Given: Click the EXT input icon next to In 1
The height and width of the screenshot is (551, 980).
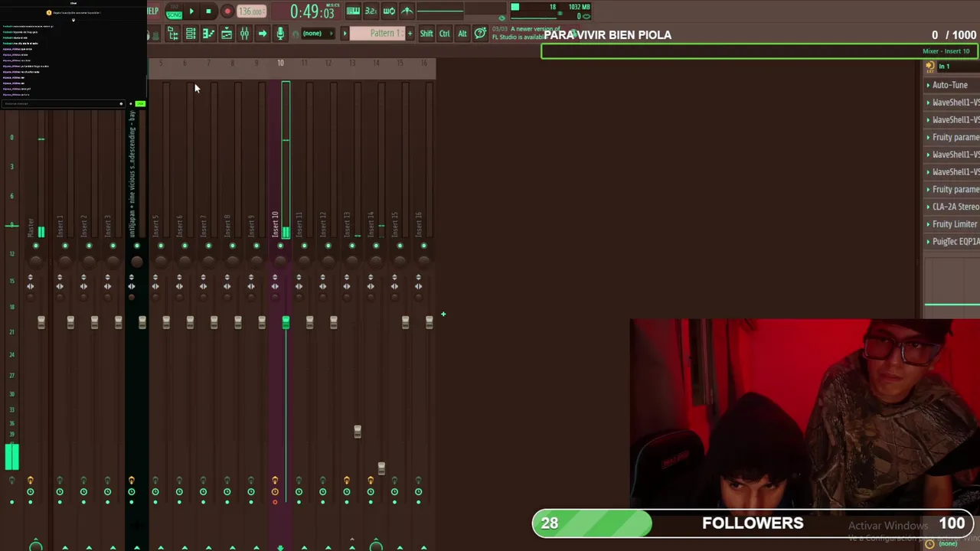Looking at the screenshot, I should pos(929,67).
